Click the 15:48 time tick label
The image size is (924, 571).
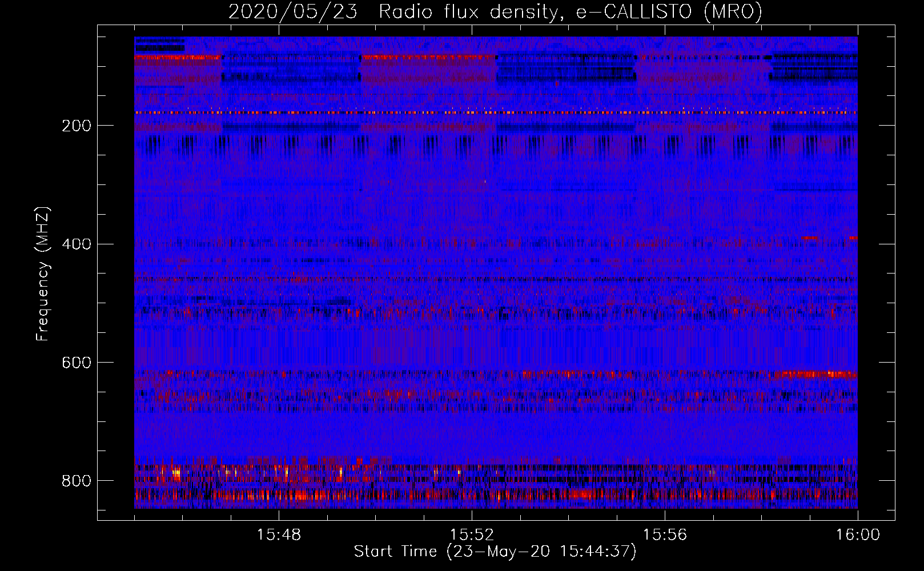coord(279,535)
